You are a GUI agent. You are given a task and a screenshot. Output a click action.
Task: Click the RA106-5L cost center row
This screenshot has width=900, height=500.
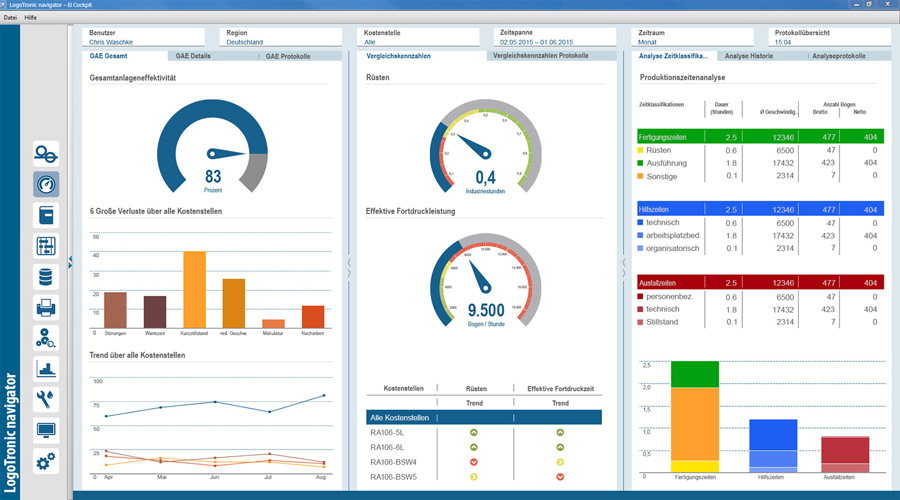[x=484, y=432]
